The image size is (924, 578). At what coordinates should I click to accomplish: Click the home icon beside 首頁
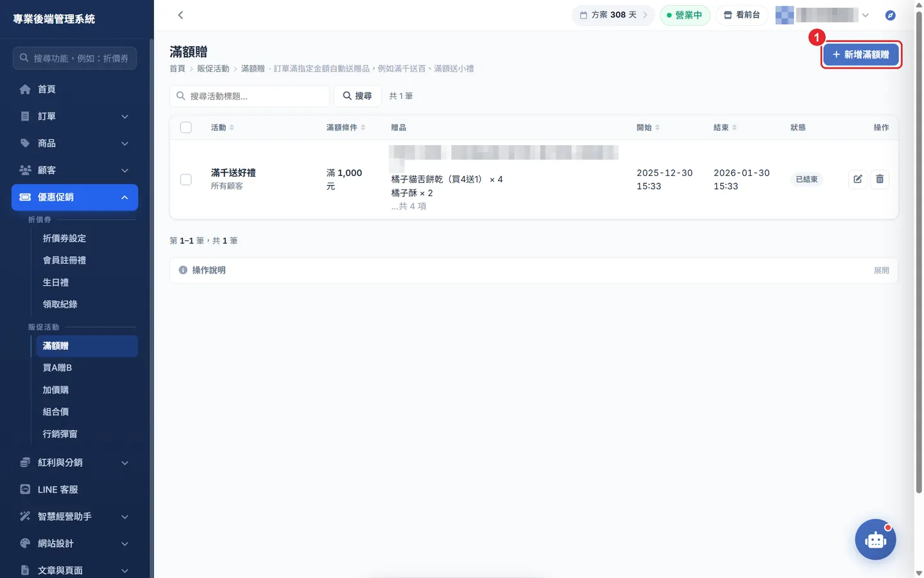click(x=25, y=89)
